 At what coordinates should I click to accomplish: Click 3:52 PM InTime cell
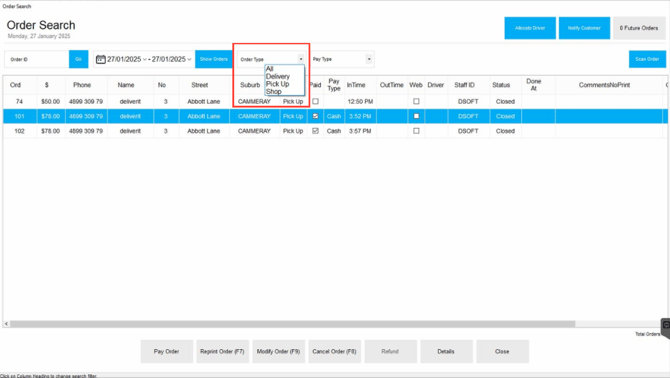[360, 116]
